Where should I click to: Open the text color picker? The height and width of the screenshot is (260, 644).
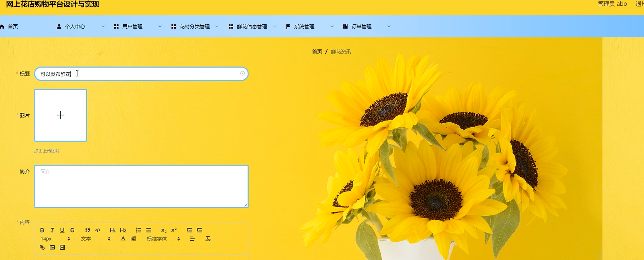[123, 239]
